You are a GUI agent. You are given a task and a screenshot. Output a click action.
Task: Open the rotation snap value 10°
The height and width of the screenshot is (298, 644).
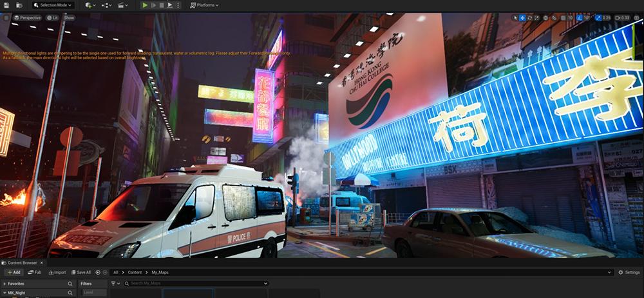tap(587, 17)
